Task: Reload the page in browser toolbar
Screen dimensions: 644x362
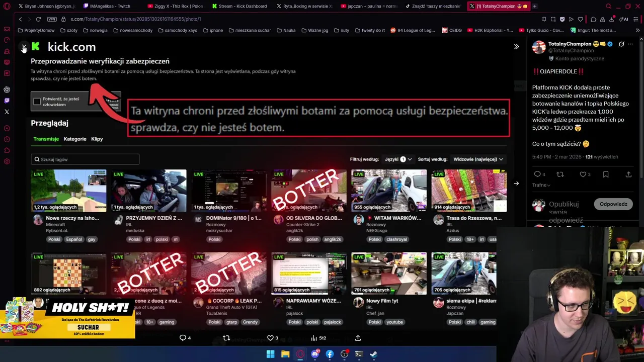Action: point(38,19)
